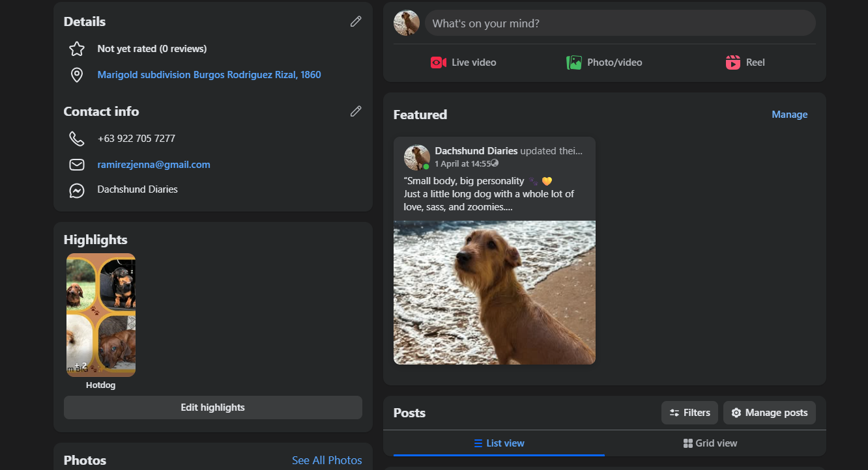This screenshot has height=470, width=868.
Task: Open the post Filters options
Action: point(689,413)
